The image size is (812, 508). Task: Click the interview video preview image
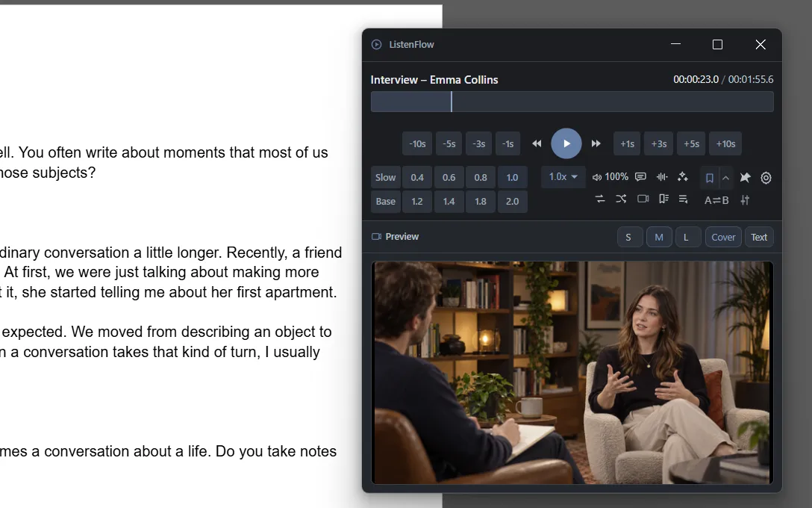(x=572, y=373)
